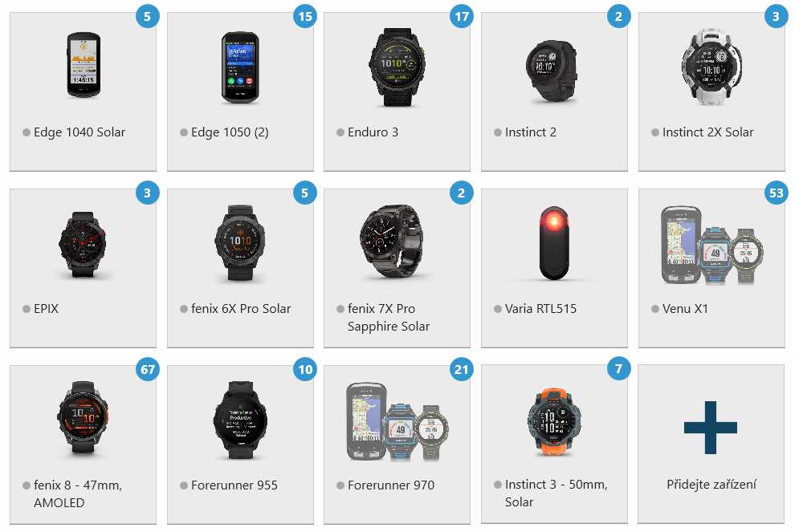803x532 pixels.
Task: Click the Edge 1040 Solar device image
Action: point(84,65)
